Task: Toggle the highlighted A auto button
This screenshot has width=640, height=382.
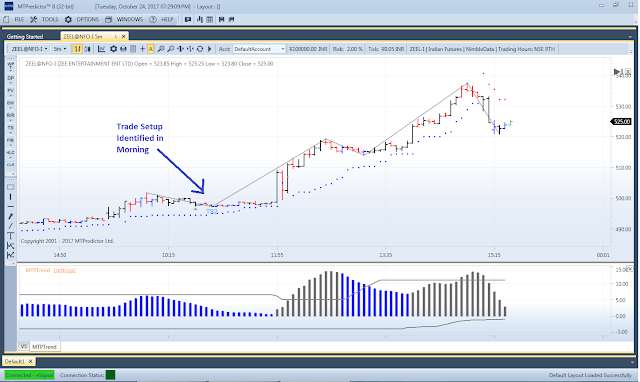Action: [151, 49]
